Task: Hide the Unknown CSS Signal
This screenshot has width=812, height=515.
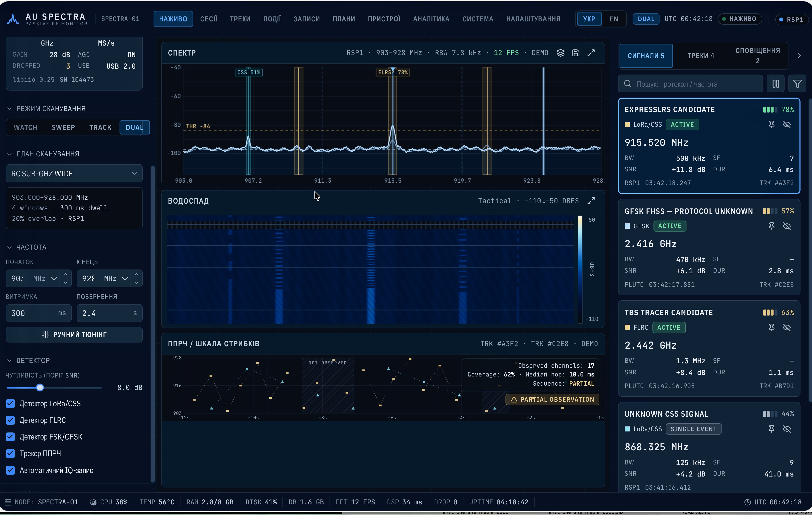Action: (787, 429)
